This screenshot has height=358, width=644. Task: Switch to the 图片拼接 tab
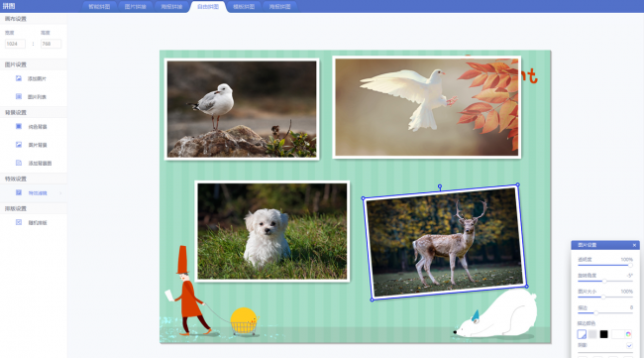coord(135,7)
